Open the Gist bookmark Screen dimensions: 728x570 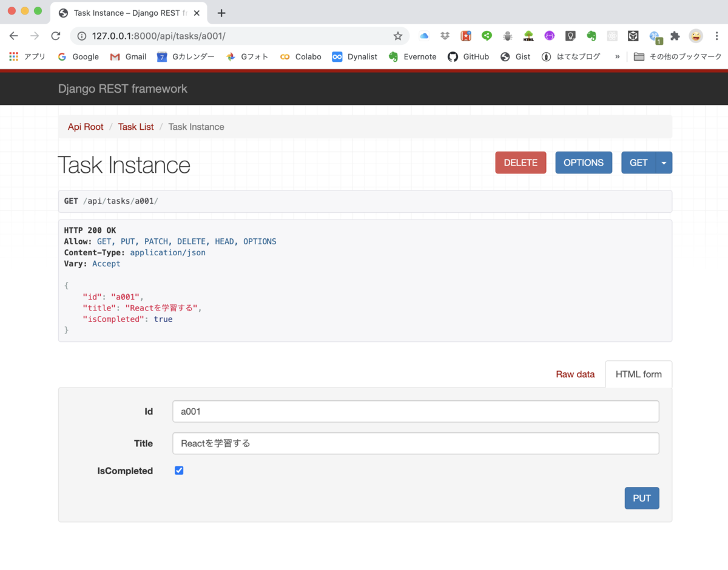coord(516,56)
